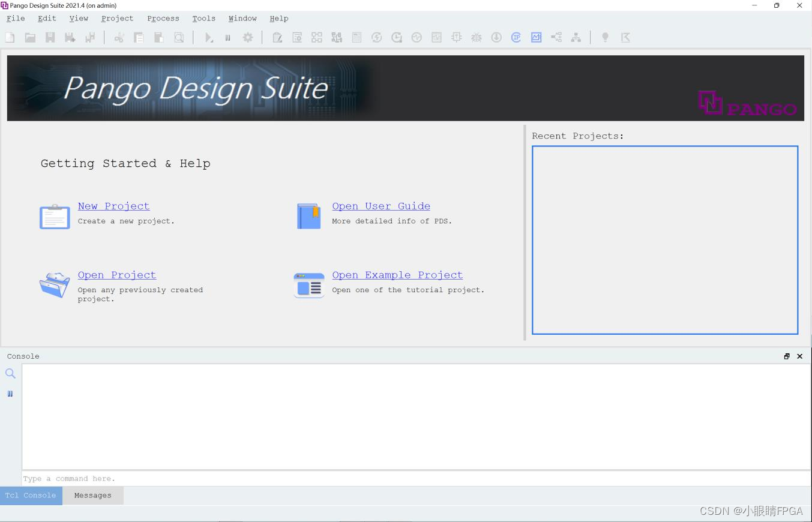Click the Find magnifier-on-page toolbar icon
The height and width of the screenshot is (522, 812).
click(179, 37)
